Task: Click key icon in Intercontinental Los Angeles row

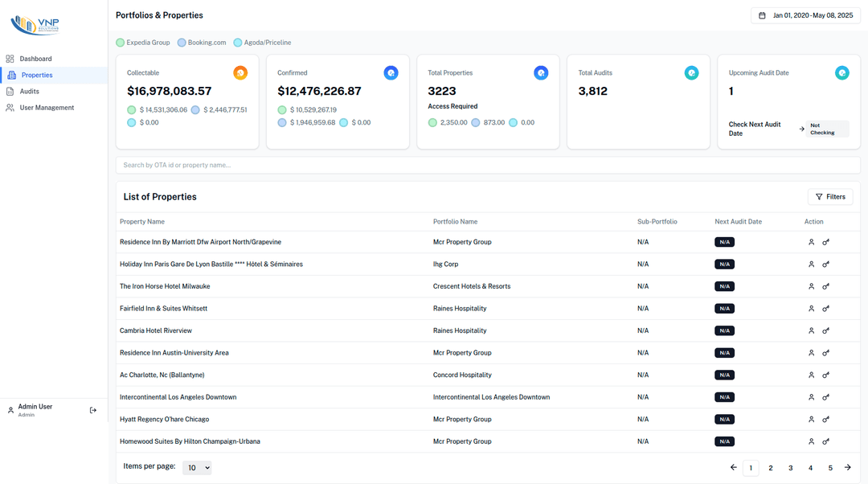Action: tap(826, 397)
